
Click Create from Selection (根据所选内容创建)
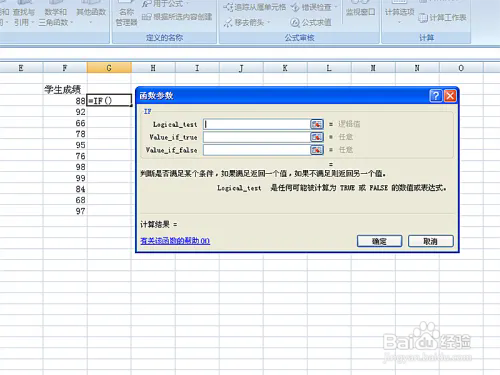[177, 17]
